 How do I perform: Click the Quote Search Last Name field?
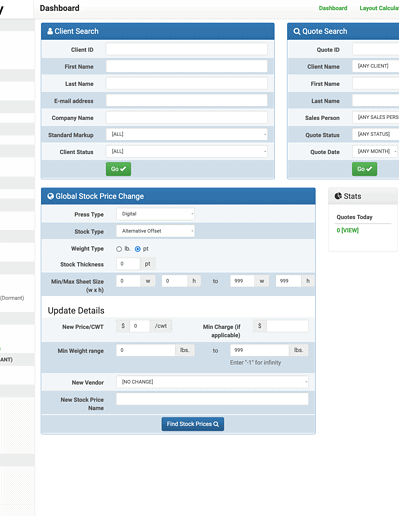pos(376,100)
